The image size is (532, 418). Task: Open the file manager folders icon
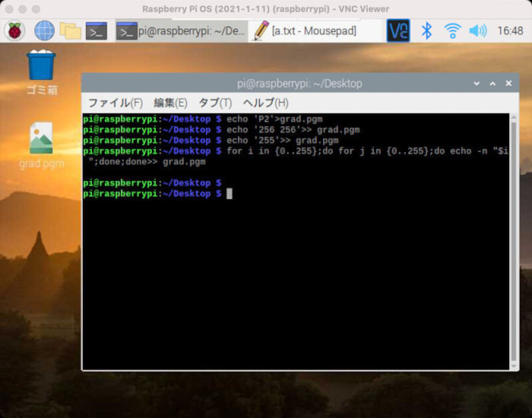click(70, 30)
